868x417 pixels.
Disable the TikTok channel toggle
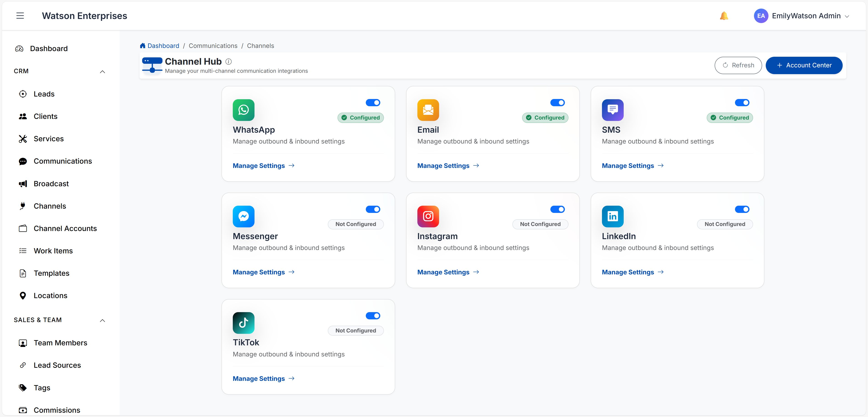[373, 316]
